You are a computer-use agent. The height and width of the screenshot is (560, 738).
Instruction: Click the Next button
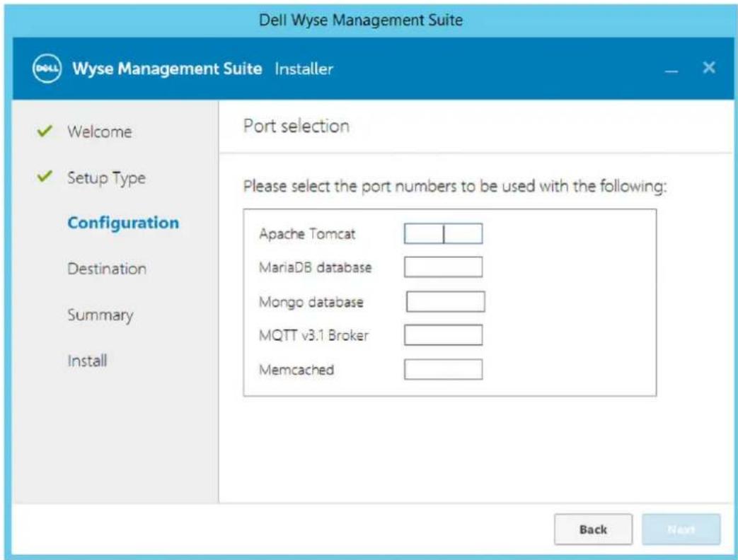click(681, 530)
